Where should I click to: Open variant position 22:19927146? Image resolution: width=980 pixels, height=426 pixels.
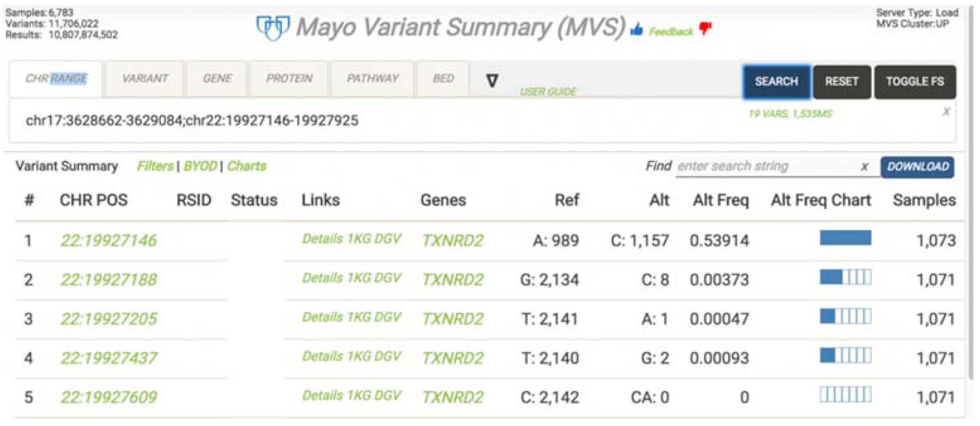(109, 241)
